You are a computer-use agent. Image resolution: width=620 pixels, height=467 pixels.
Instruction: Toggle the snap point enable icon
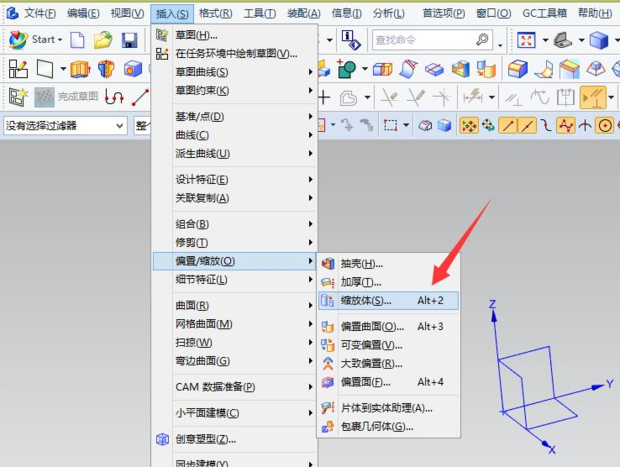469,126
